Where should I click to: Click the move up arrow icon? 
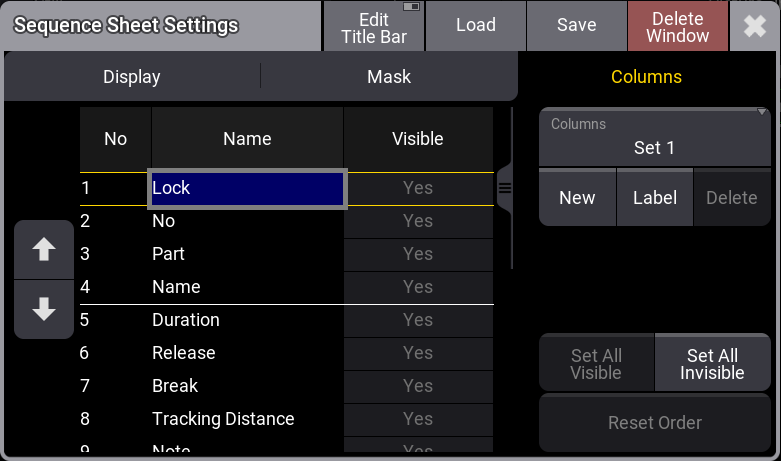click(44, 250)
